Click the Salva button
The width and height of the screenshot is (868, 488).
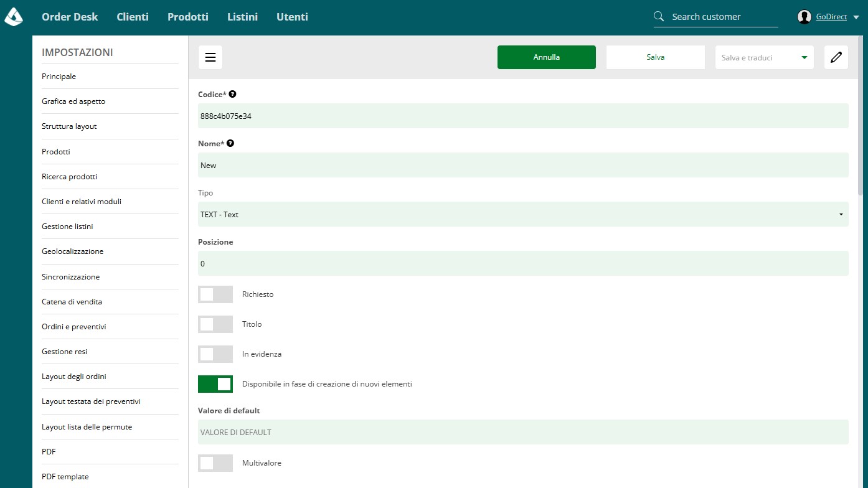point(656,57)
